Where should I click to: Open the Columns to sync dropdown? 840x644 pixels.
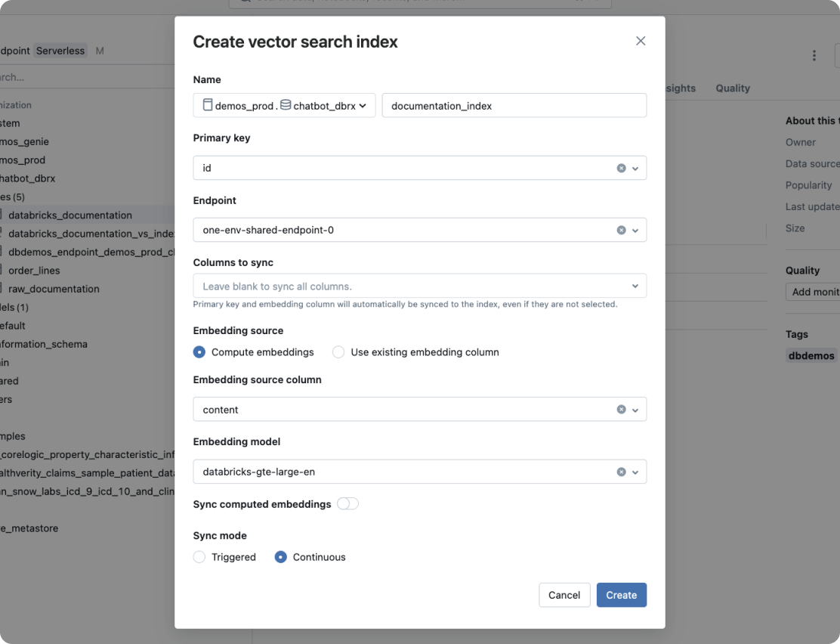[635, 286]
